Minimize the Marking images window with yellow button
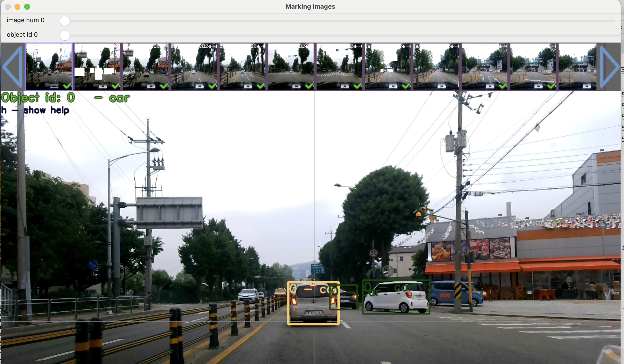 [17, 7]
